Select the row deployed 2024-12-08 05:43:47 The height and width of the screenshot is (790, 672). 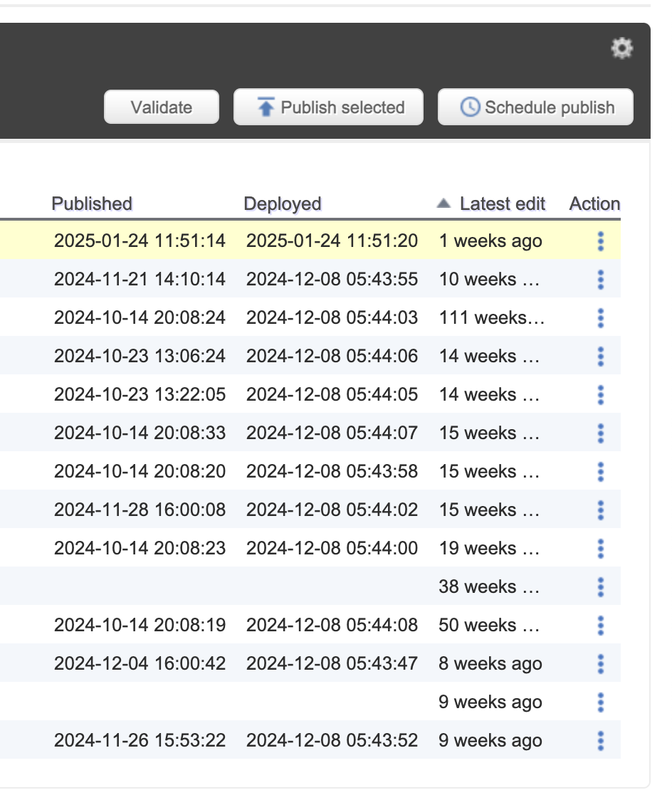pos(332,663)
